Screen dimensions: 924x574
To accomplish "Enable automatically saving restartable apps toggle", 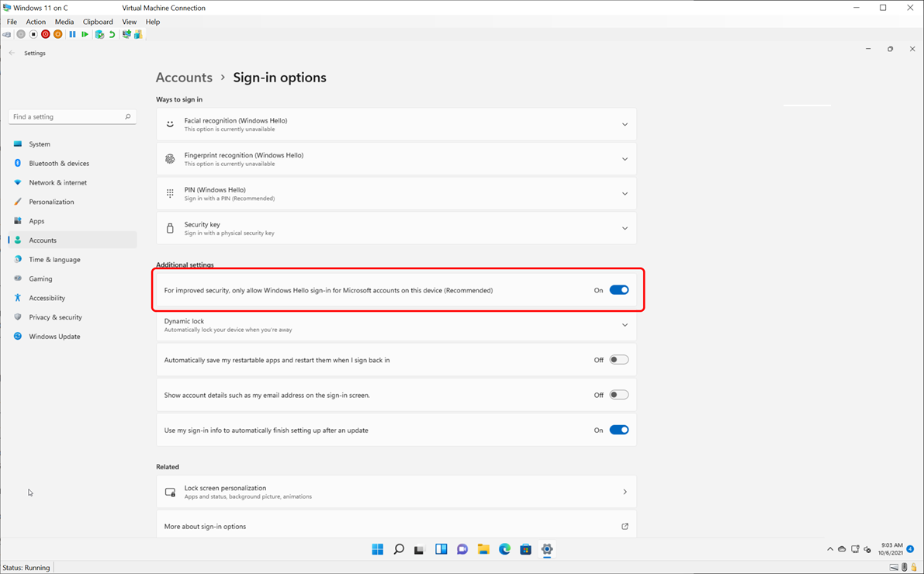I will point(618,360).
